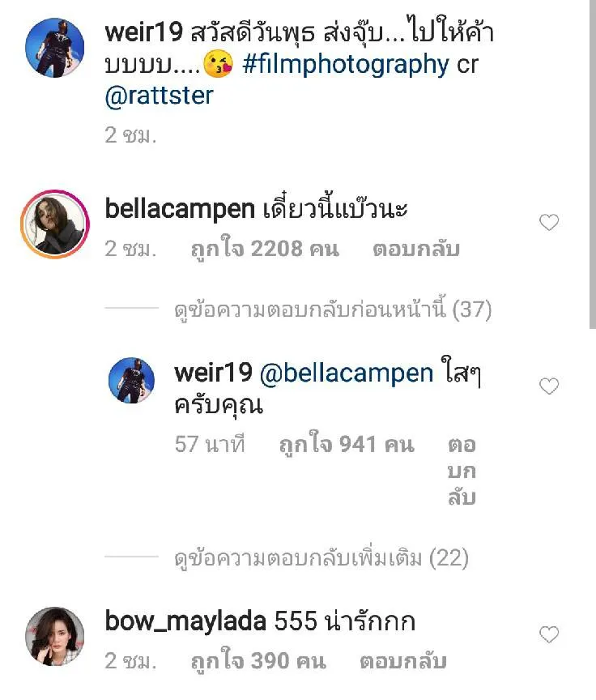The width and height of the screenshot is (596, 700).
Task: Like bellacampen's comment with heart icon
Action: coord(549,222)
